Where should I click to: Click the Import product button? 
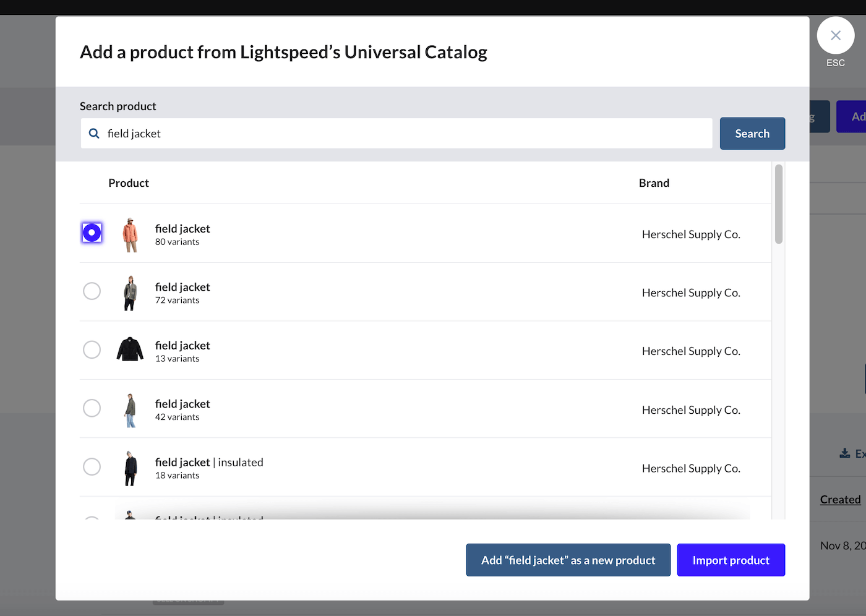coord(731,560)
